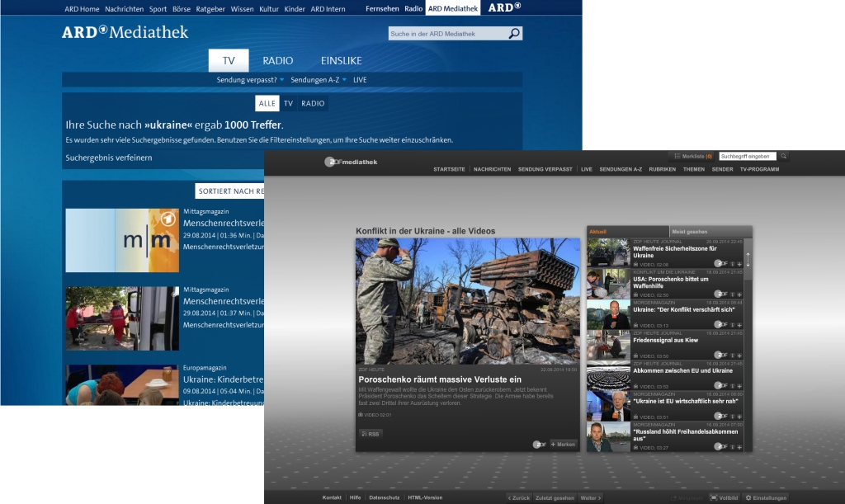
Task: Open the Sortiert nach dropdown in ARD
Action: (x=229, y=191)
